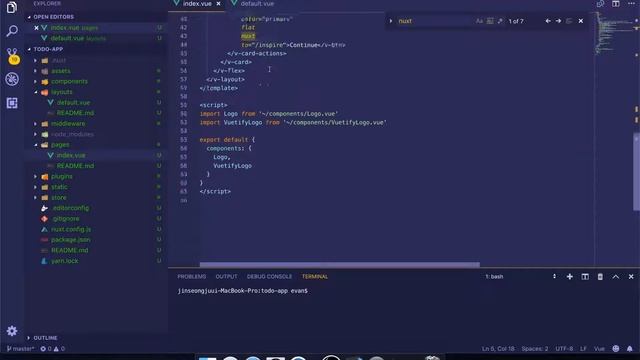This screenshot has height=360, width=640.
Task: Change the Spaces: 2 indentation setting
Action: click(x=535, y=349)
